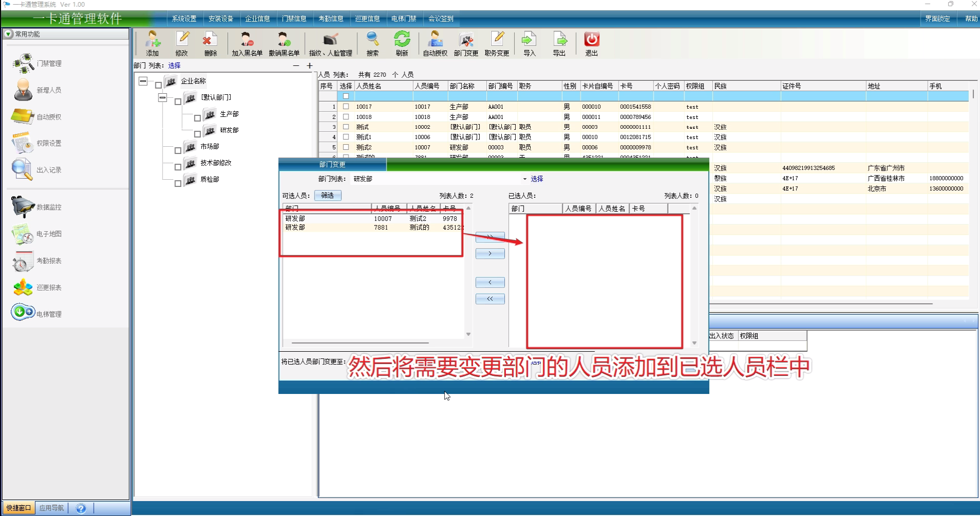
Task: Click the 删除 (Delete) toolbar icon
Action: click(x=211, y=43)
